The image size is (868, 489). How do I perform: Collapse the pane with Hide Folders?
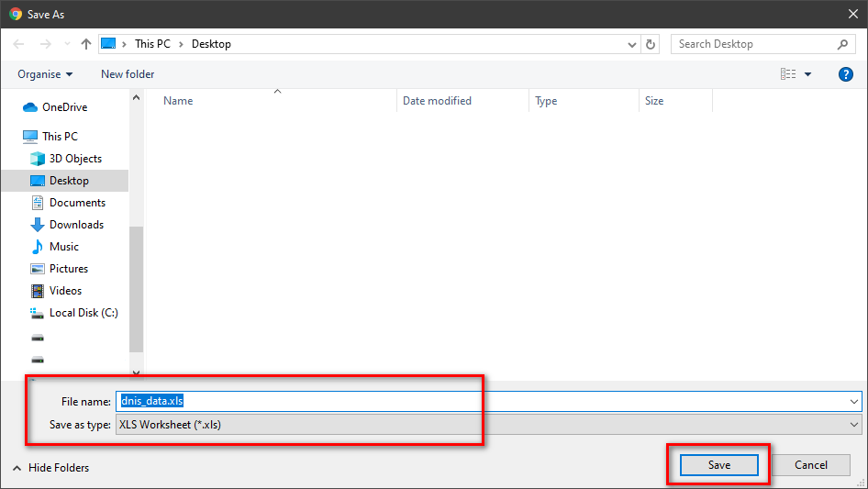[50, 468]
